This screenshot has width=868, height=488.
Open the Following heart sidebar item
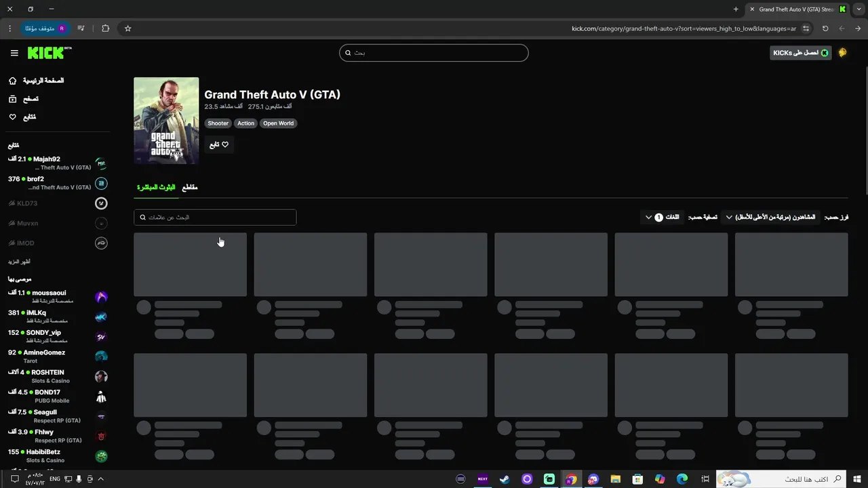coord(22,117)
